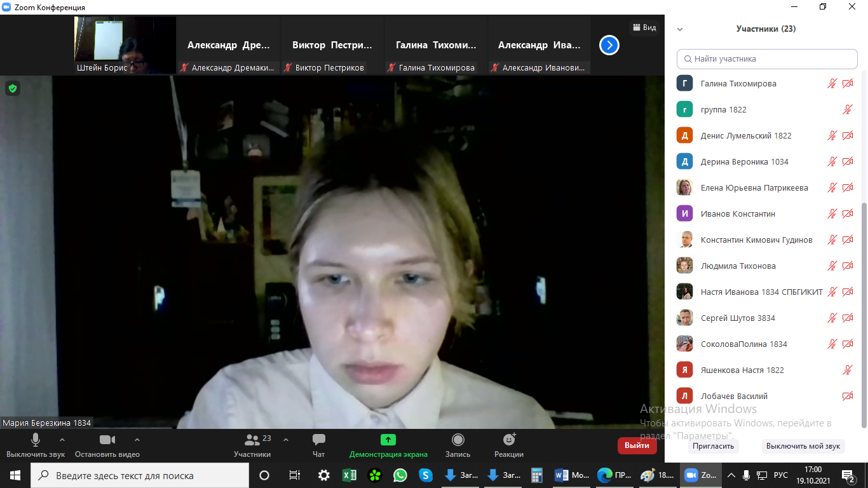This screenshot has height=488, width=868.
Task: Click the Найти участника search field
Action: tap(767, 58)
